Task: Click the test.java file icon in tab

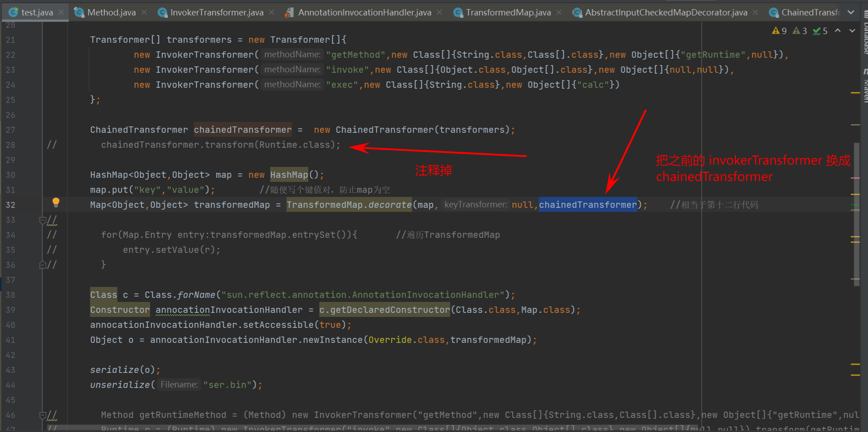Action: click(x=14, y=12)
